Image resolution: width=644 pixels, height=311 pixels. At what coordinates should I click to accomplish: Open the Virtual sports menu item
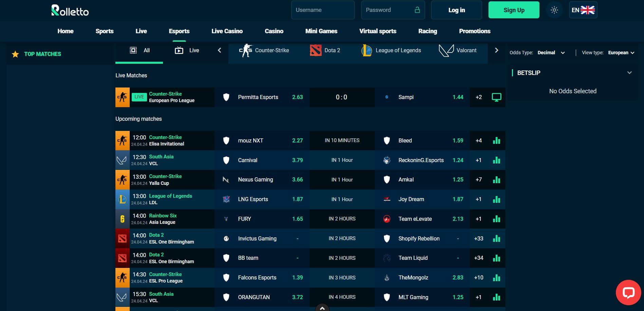click(378, 31)
